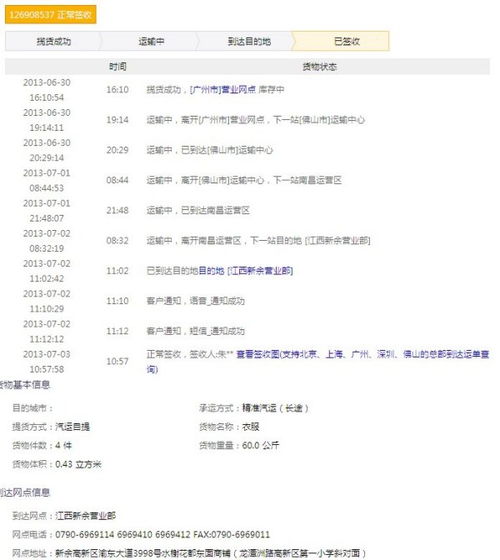Click the 2013-07-02 08:32:19 timestamp
The height and width of the screenshot is (560, 500).
[47, 241]
